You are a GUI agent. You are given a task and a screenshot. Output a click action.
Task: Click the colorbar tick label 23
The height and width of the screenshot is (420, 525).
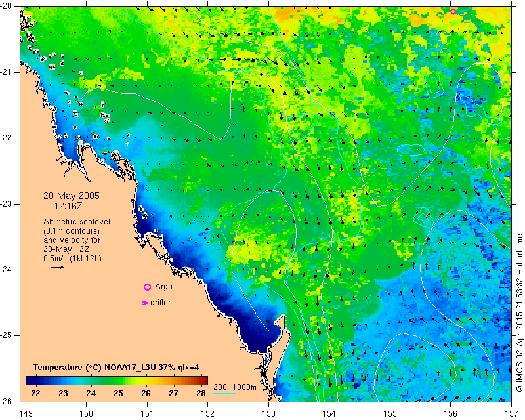(x=63, y=394)
